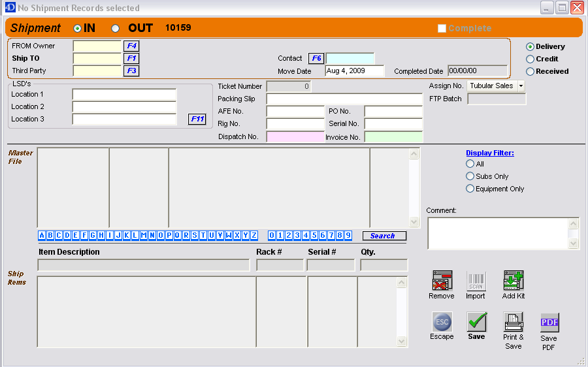This screenshot has width=588, height=367.
Task: Click the Remove item icon
Action: tap(442, 281)
